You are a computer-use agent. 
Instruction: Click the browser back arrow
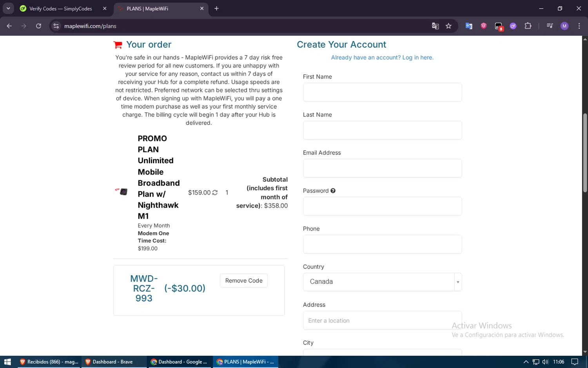click(9, 26)
